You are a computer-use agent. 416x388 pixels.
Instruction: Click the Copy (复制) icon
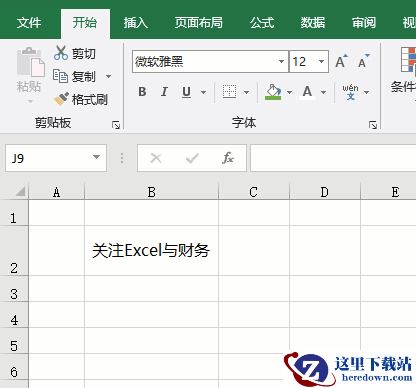click(x=60, y=76)
